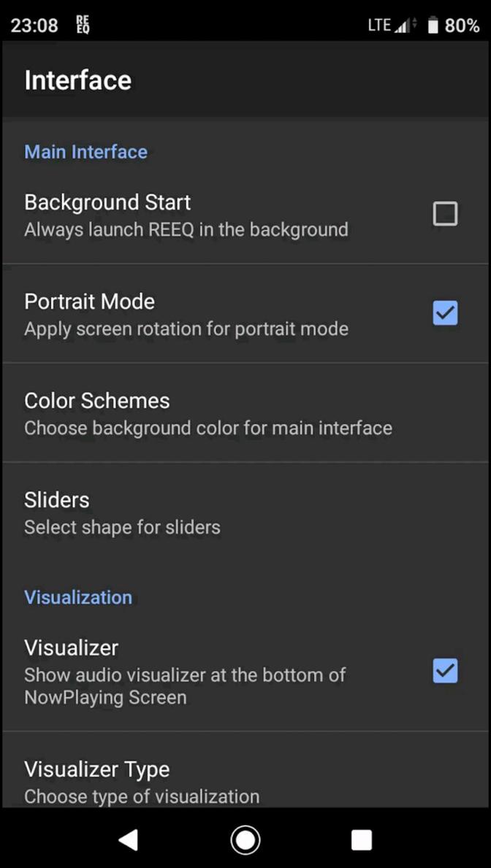Tap the Interface title bar
The width and height of the screenshot is (491, 868).
tap(78, 80)
